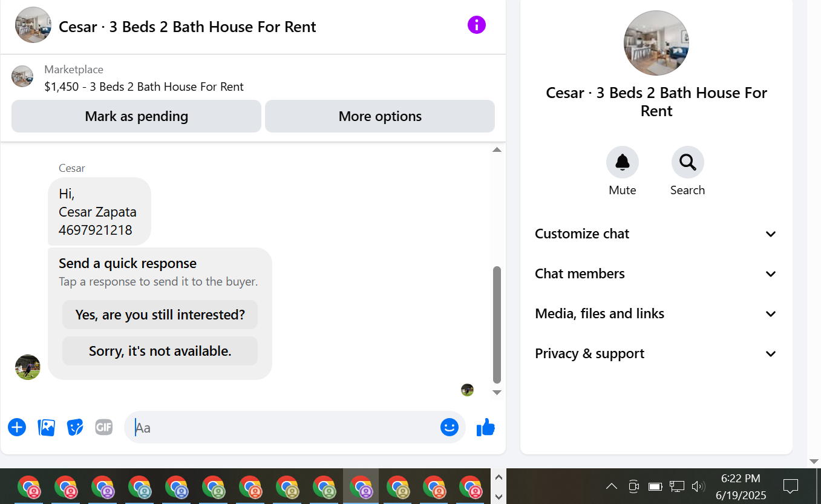Open the GIF picker
The width and height of the screenshot is (821, 504).
tap(104, 427)
